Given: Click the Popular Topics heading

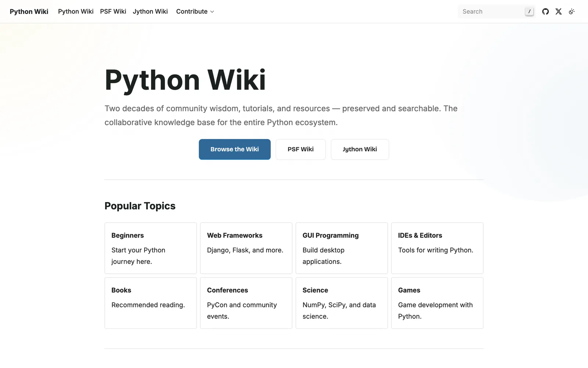Looking at the screenshot, I should [140, 206].
